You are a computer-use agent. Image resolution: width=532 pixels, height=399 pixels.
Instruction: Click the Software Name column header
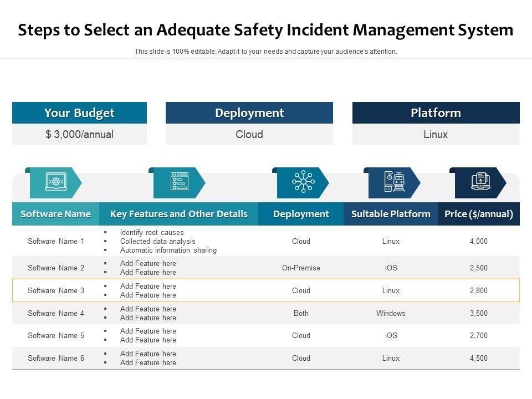point(55,214)
